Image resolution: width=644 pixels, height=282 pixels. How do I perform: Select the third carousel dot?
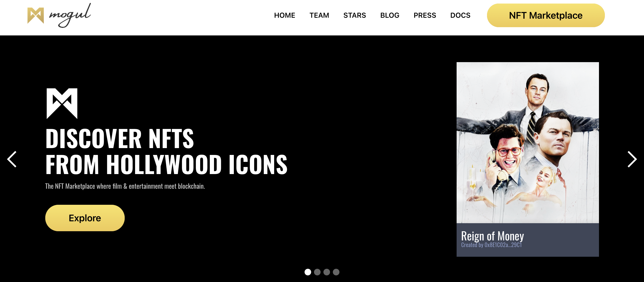click(x=326, y=272)
